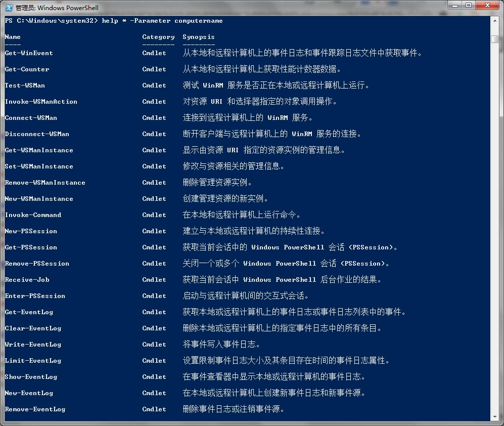Minimize the PowerShell window
Viewport: 504px width, 426px height.
pyautogui.click(x=455, y=5)
